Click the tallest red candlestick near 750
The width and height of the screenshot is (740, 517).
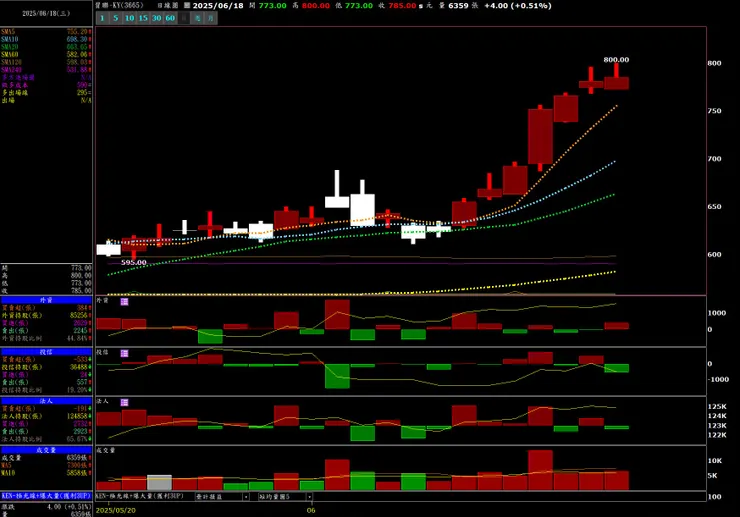pos(540,136)
